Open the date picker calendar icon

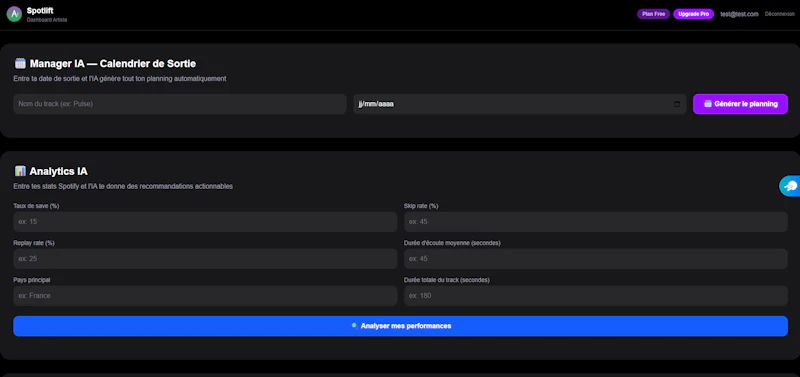(677, 104)
